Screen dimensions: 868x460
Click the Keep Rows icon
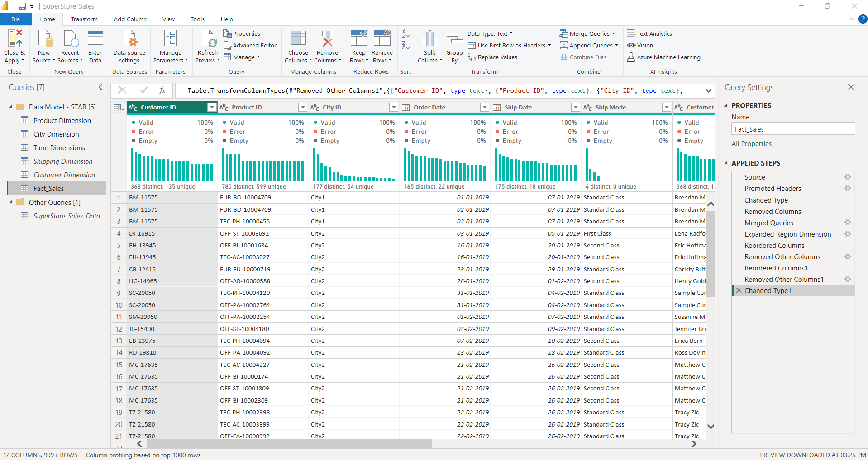[359, 38]
